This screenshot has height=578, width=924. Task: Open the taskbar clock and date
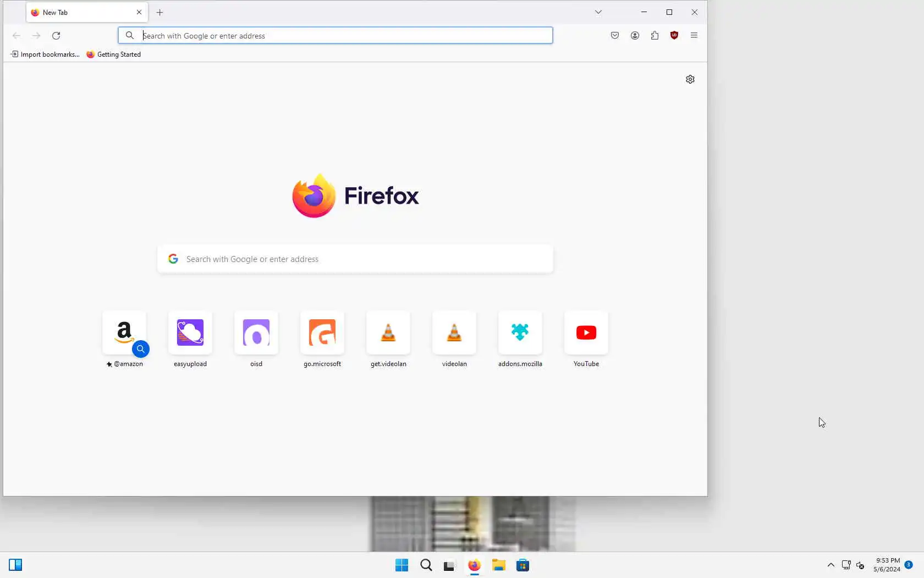pyautogui.click(x=887, y=565)
